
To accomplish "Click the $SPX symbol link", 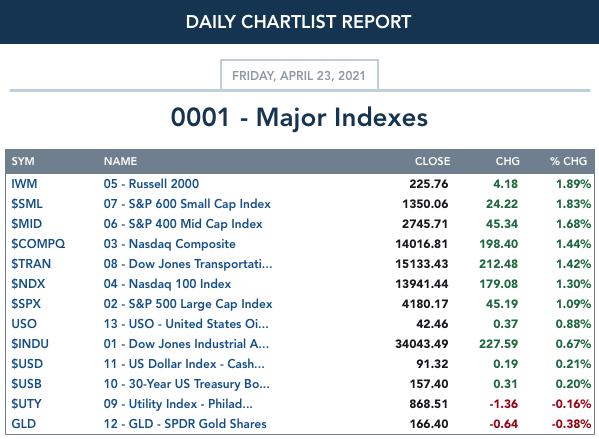I will click(x=26, y=304).
